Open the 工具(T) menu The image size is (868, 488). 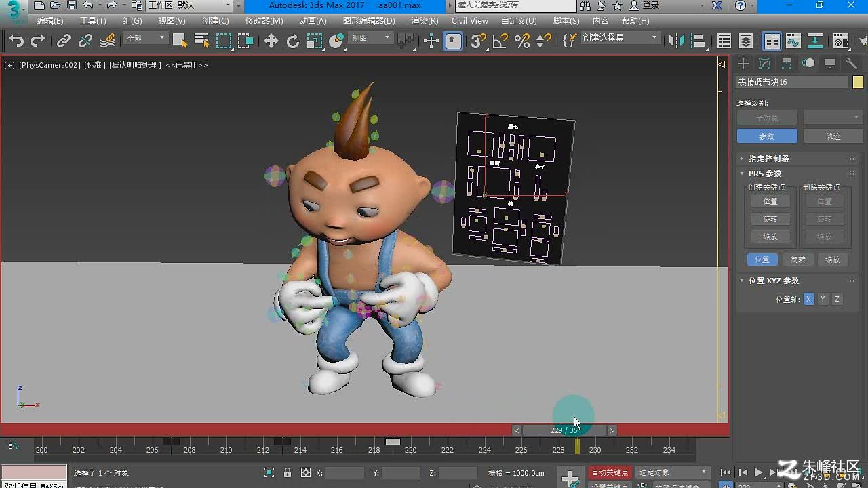(x=93, y=21)
